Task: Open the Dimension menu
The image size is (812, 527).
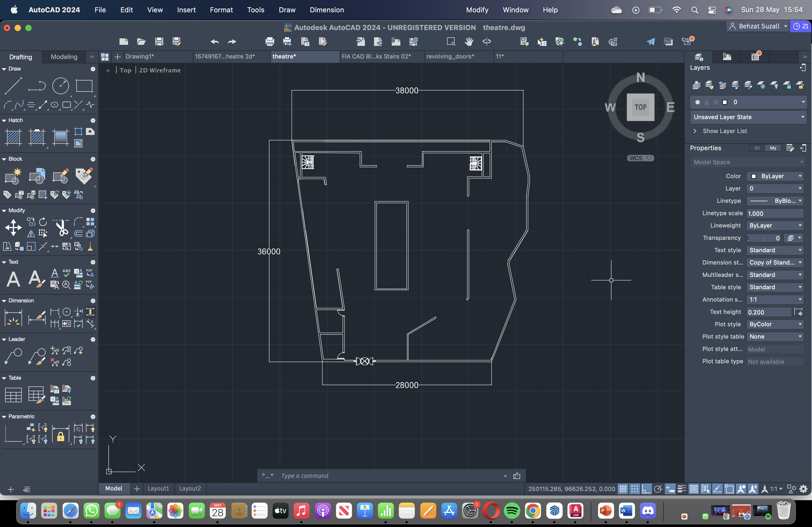Action: tap(327, 10)
